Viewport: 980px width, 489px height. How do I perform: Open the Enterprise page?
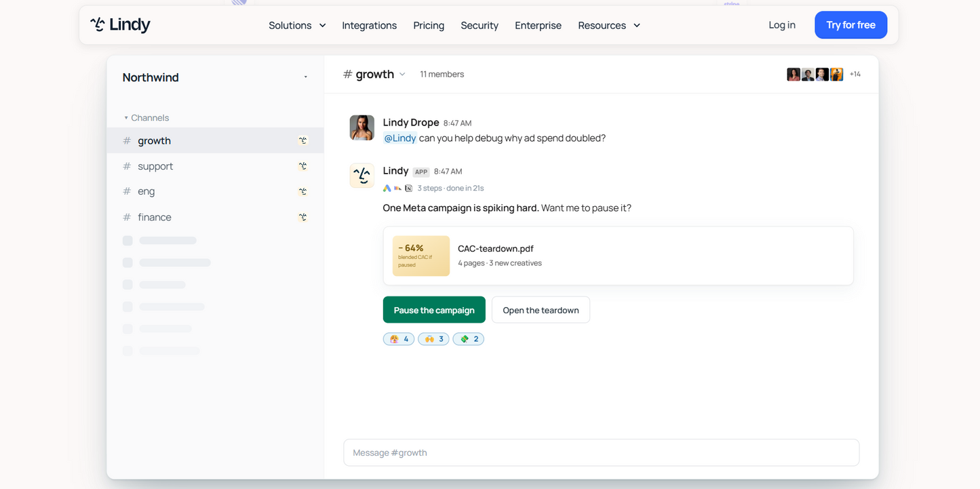click(x=538, y=25)
